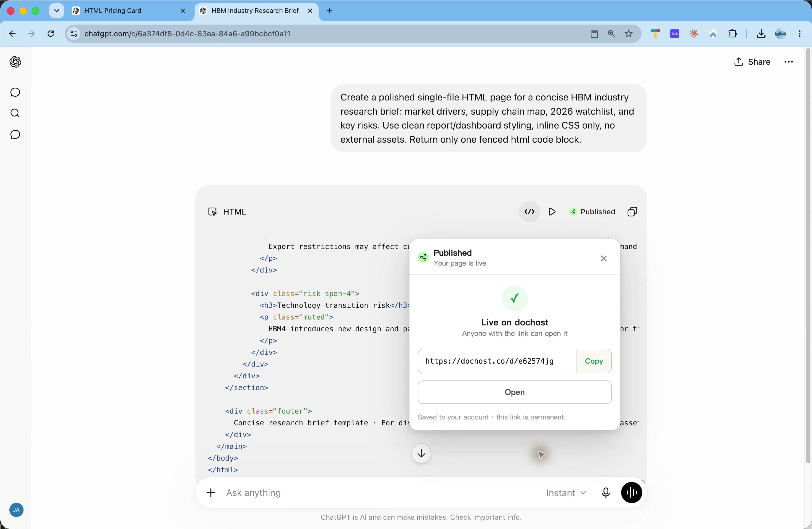
Task: Open a new browser tab
Action: [329, 11]
